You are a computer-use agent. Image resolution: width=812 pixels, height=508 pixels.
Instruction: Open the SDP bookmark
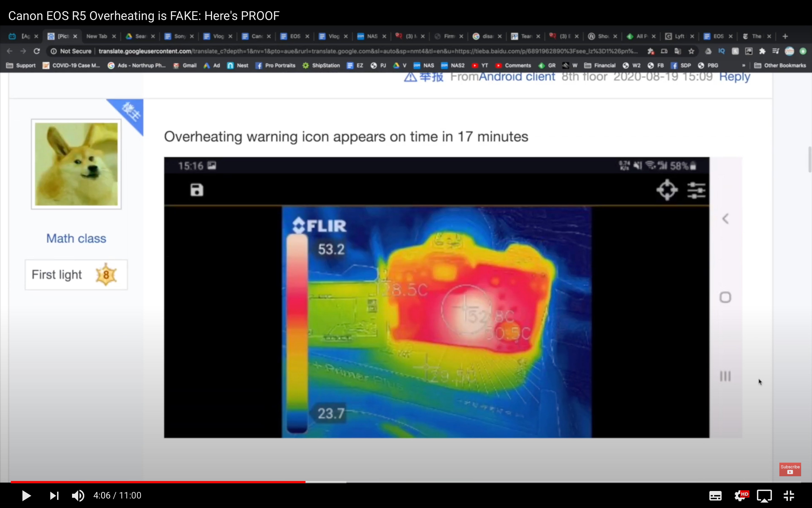pos(681,66)
